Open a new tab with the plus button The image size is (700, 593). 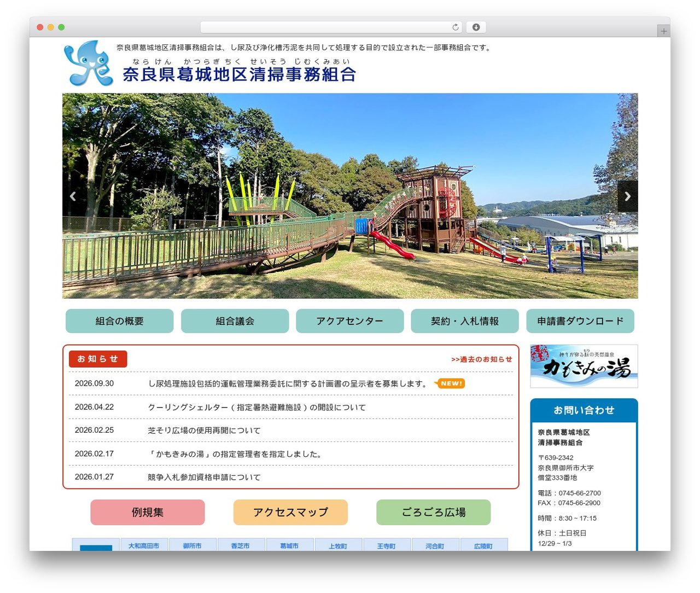coord(664,31)
